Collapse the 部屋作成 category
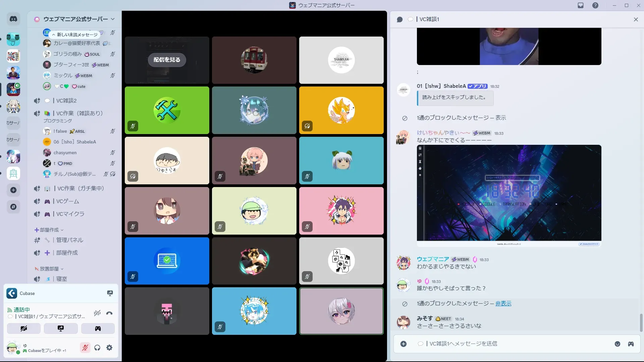 (x=49, y=230)
